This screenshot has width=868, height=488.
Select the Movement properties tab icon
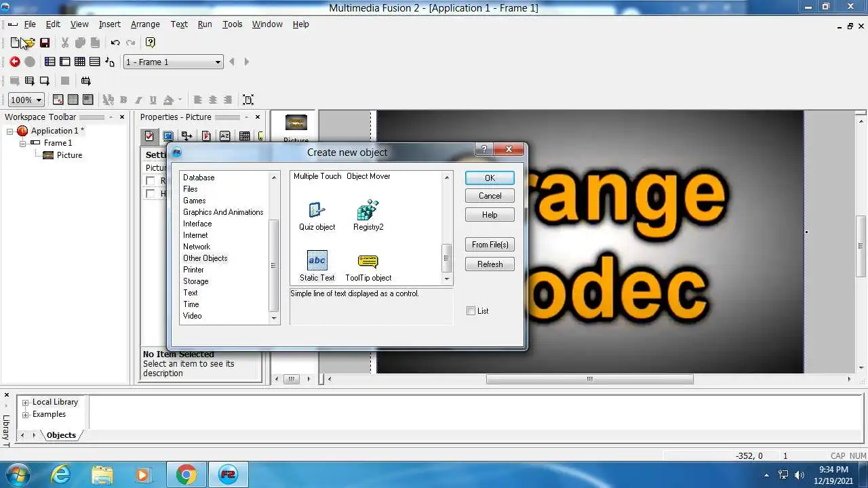coord(206,136)
